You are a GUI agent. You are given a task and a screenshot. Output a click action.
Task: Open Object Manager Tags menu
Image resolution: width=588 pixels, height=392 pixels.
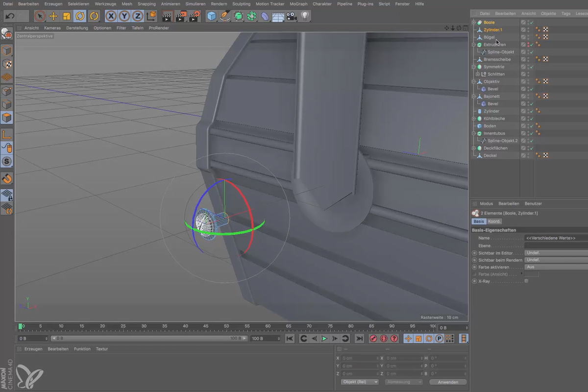click(565, 13)
